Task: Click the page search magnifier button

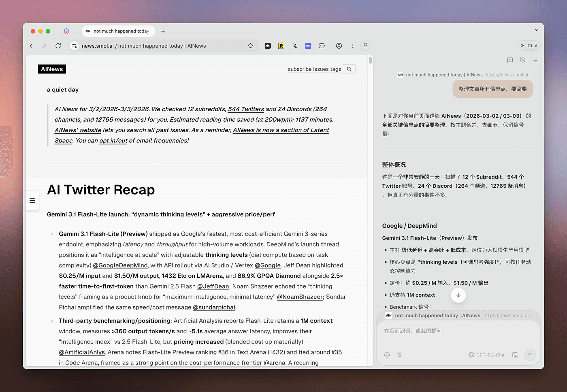Action: pyautogui.click(x=349, y=69)
